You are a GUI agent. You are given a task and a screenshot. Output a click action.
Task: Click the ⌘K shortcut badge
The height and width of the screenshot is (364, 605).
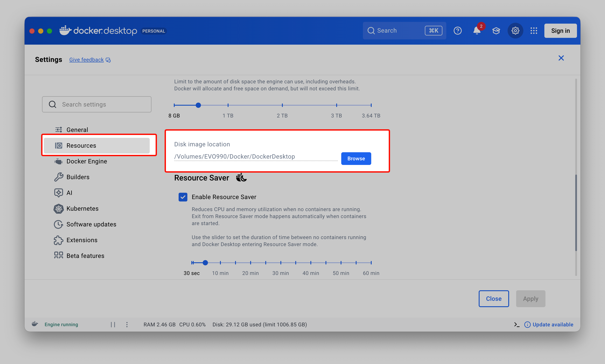point(433,31)
